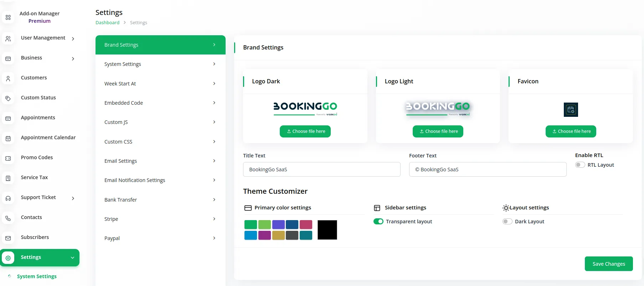Viewport: 644px width, 286px height.
Task: Click the Favicon calendar thumbnail
Action: pos(571,110)
